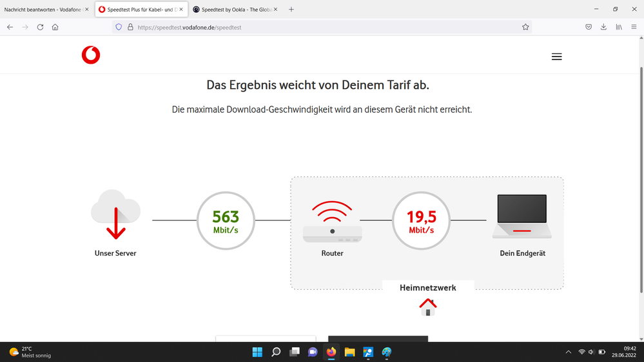Go forward one page
This screenshot has width=644, height=362.
(x=25, y=27)
